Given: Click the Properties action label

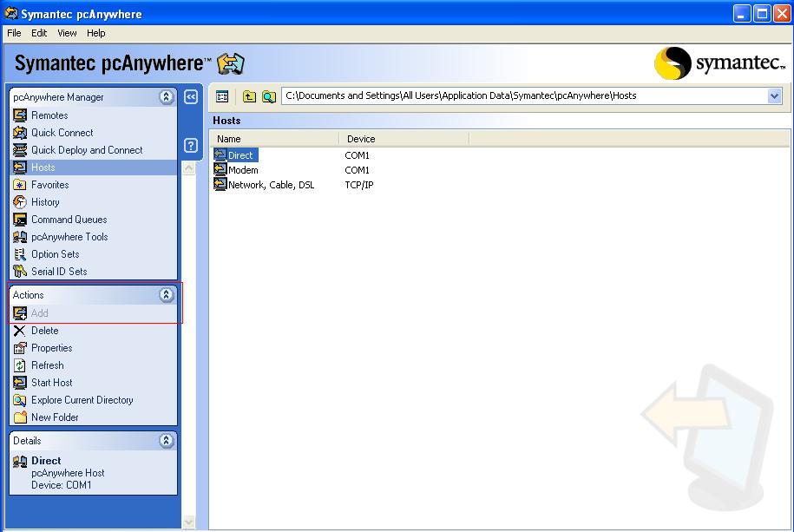Looking at the screenshot, I should (52, 348).
